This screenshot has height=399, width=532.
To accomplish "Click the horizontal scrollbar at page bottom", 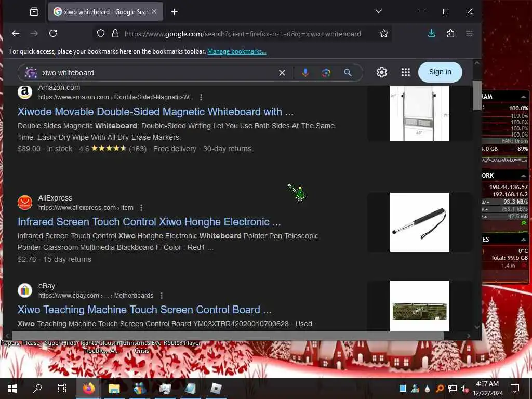I will coord(228,336).
